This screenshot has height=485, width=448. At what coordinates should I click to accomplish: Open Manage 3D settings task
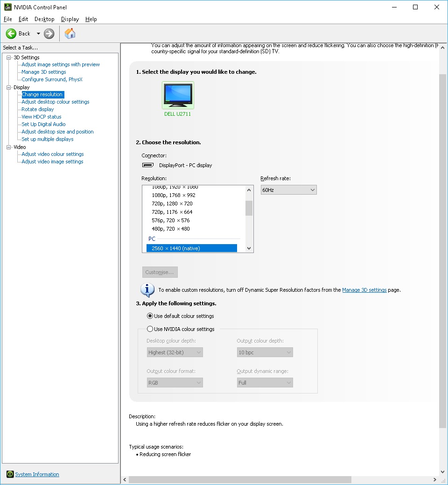(43, 72)
